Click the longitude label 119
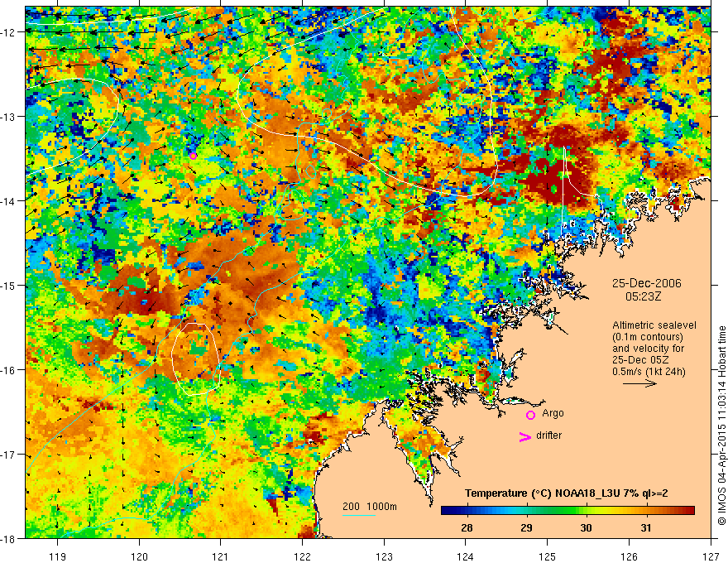The image size is (728, 563). (x=58, y=556)
